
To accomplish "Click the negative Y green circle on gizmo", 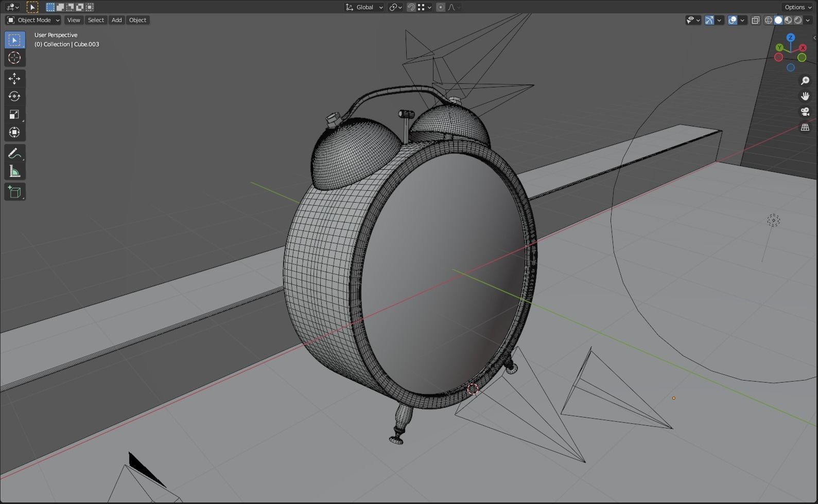I will [802, 57].
